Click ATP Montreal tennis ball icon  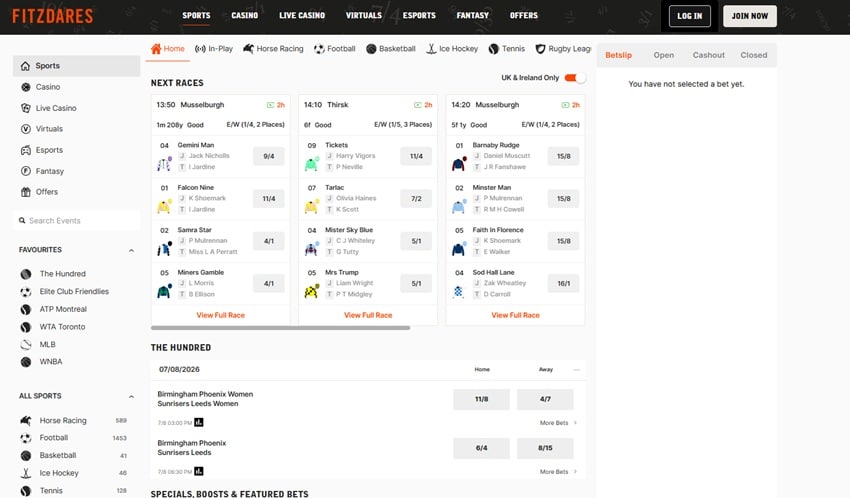[x=25, y=309]
